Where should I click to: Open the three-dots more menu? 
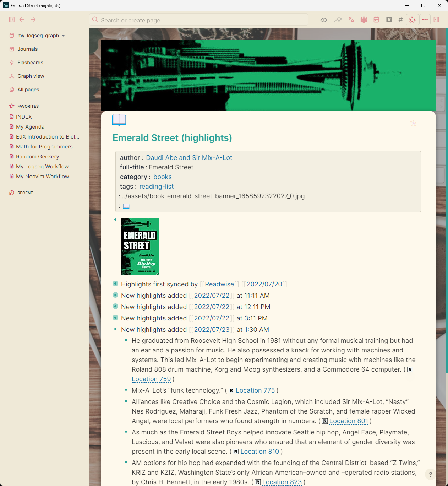[x=425, y=20]
